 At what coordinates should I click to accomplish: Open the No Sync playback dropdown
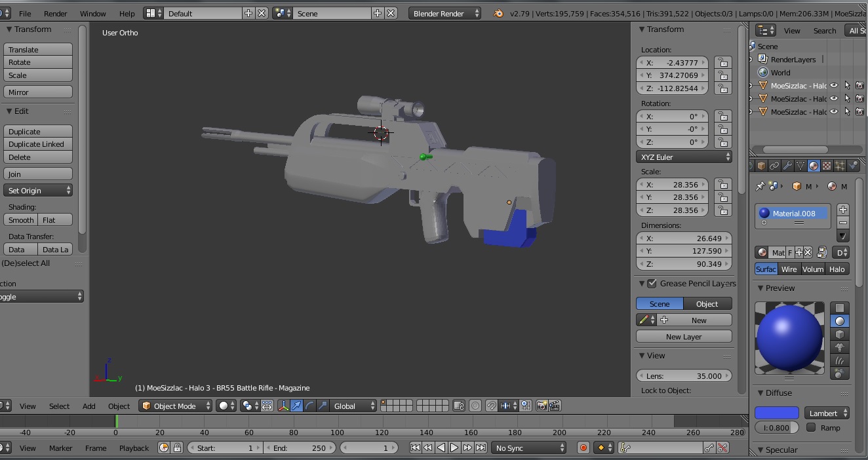click(529, 448)
